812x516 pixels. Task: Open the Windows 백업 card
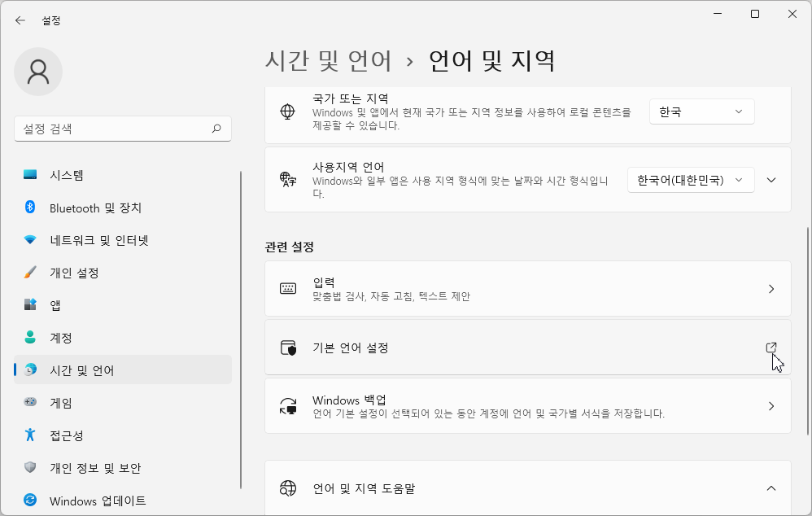[528, 406]
